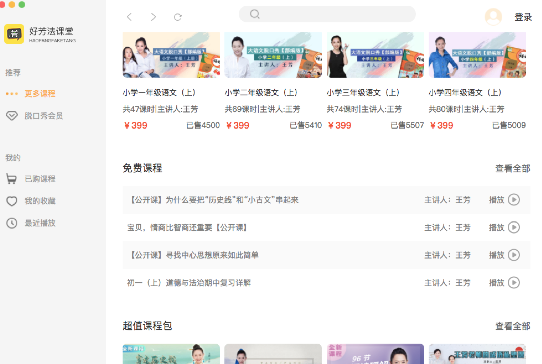
Task: View all 超值课程包 via 查看全部
Action: coord(513,326)
